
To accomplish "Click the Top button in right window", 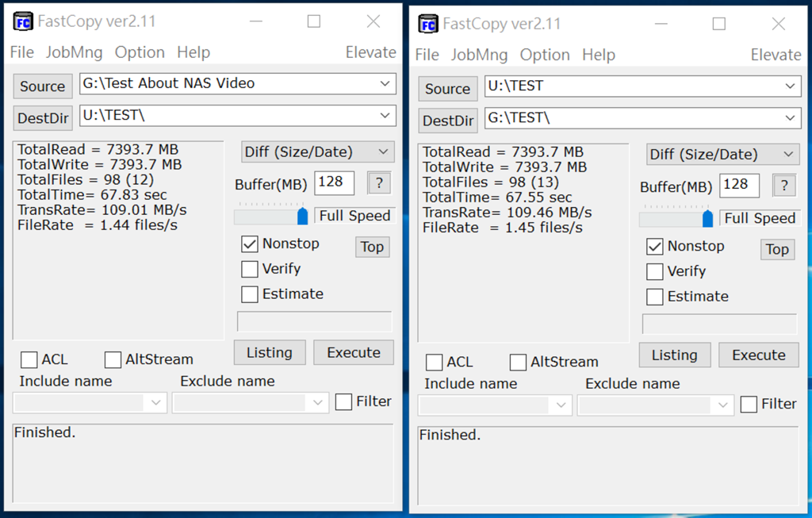I will point(777,250).
